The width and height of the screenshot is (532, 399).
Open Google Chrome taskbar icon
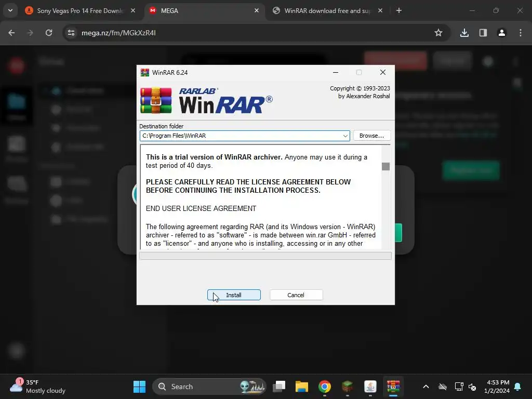click(x=325, y=387)
